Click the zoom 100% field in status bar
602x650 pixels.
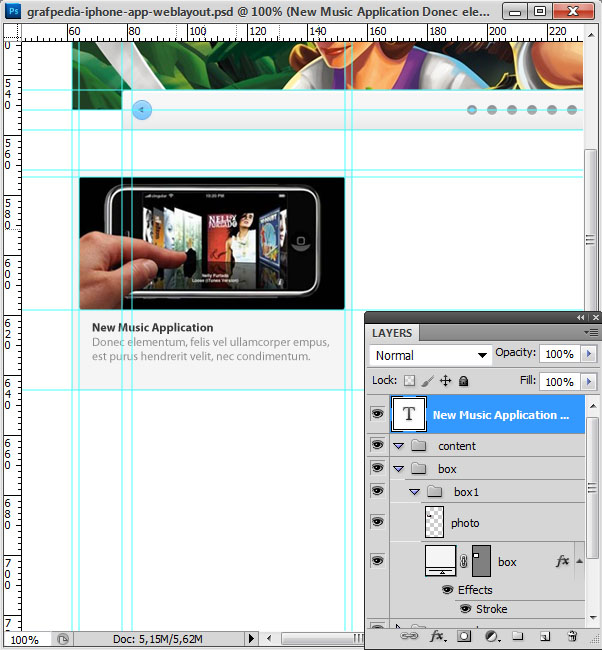pyautogui.click(x=27, y=640)
